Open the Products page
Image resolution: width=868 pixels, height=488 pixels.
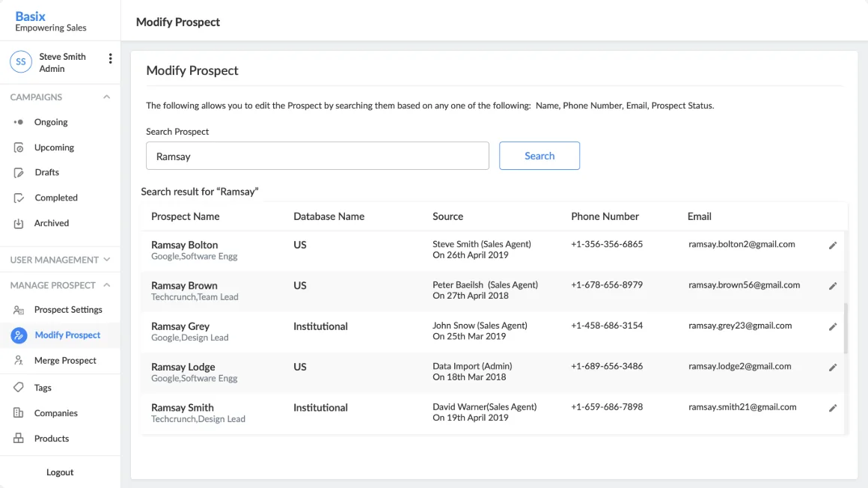[52, 439]
